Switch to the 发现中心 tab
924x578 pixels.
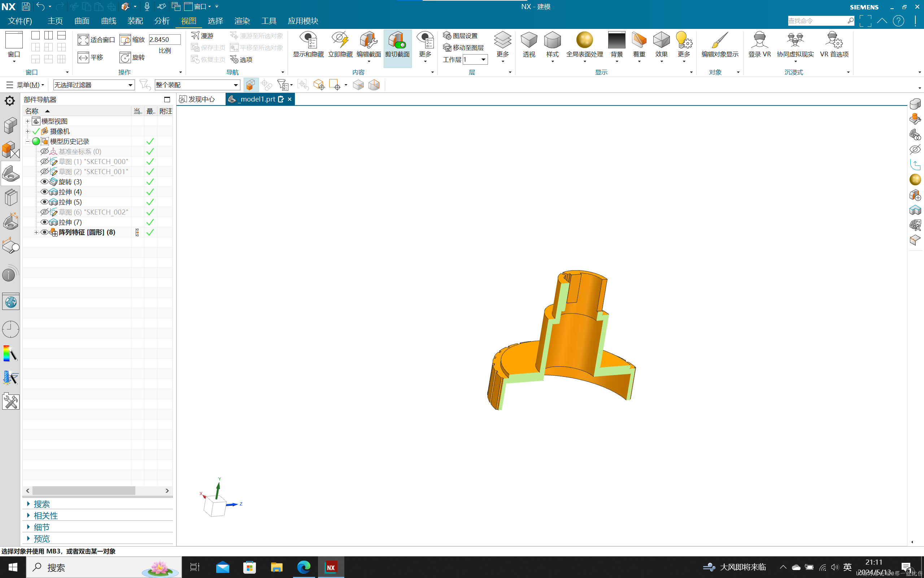click(197, 99)
